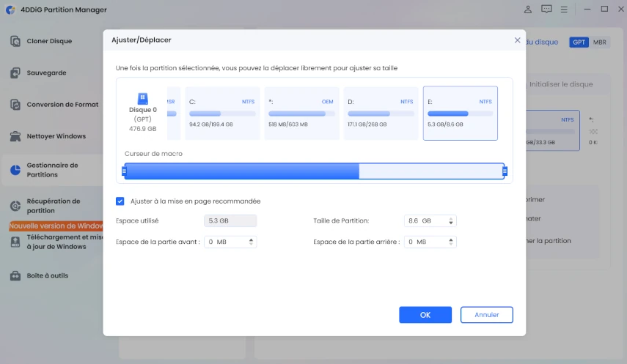Image resolution: width=627 pixels, height=364 pixels.
Task: Grab the right handle of the partition slider
Action: (x=505, y=171)
